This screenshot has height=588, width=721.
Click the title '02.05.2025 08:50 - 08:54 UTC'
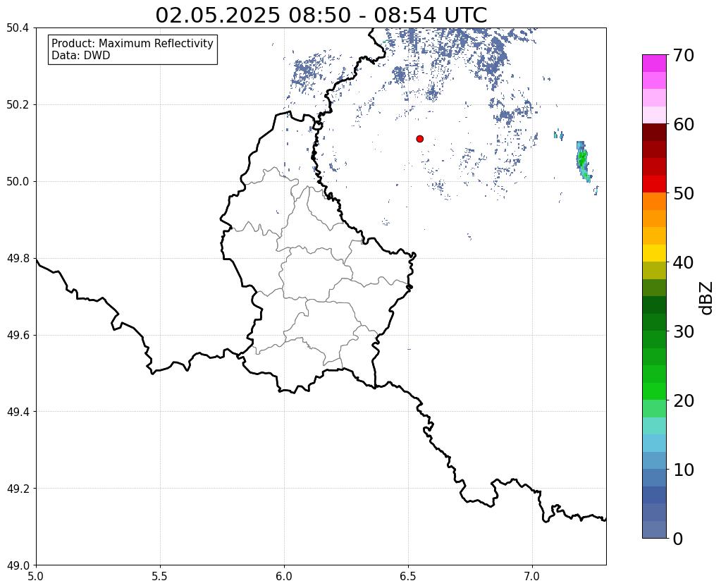point(321,16)
